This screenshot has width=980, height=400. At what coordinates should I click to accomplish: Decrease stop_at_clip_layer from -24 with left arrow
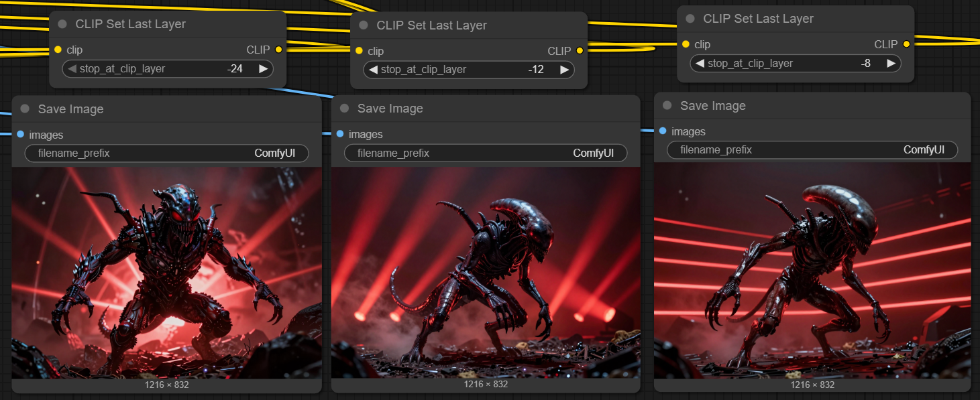(x=72, y=68)
